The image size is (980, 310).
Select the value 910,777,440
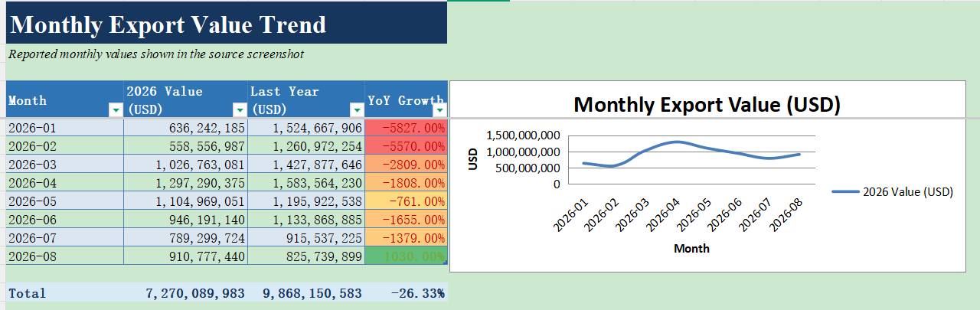click(186, 256)
